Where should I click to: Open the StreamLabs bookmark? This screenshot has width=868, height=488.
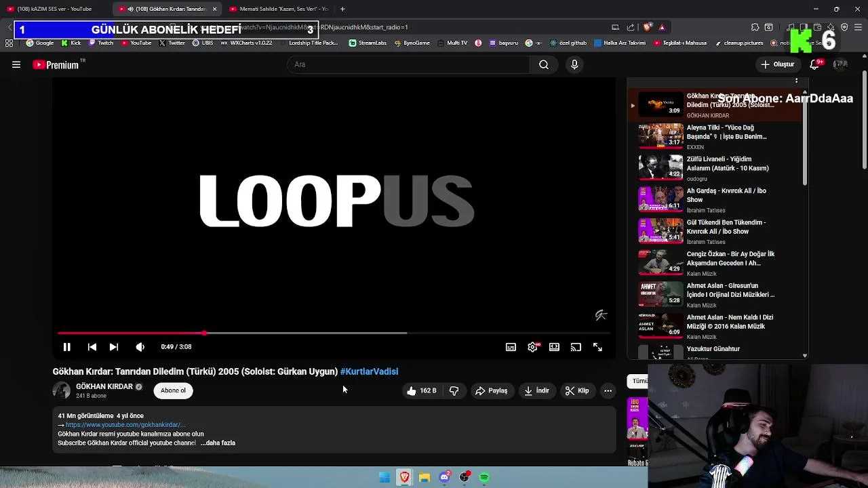point(368,43)
